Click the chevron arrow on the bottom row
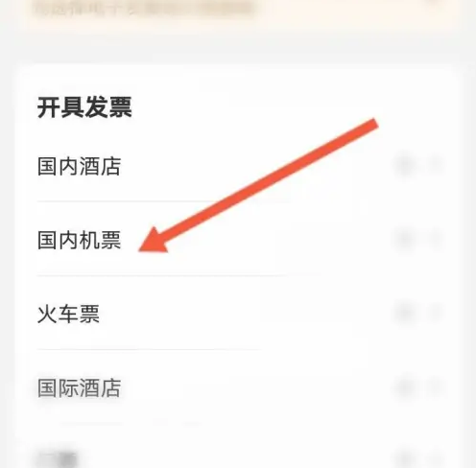The height and width of the screenshot is (468, 476). click(x=437, y=459)
